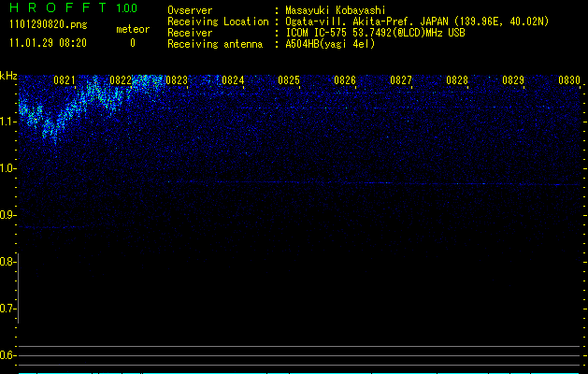Screen dimensions: 588x374
Task: Click the antenna text A504HB(yagi 4el)
Action: 330,44
